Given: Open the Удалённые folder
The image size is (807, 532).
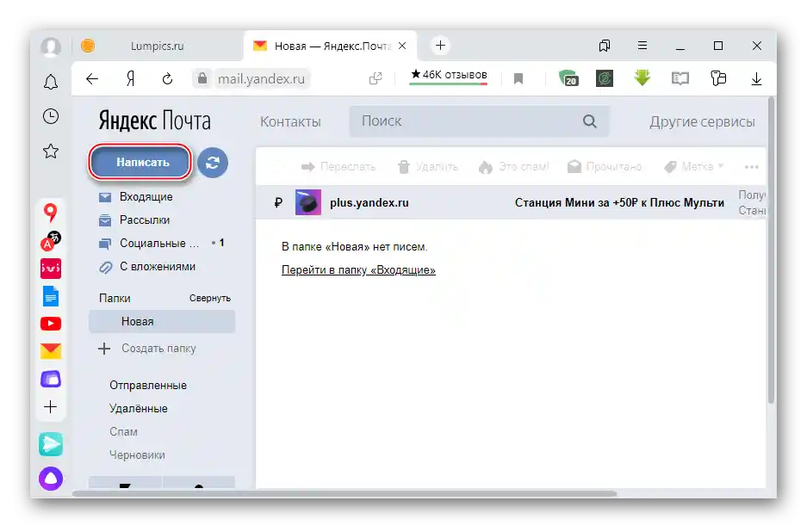Looking at the screenshot, I should point(139,408).
